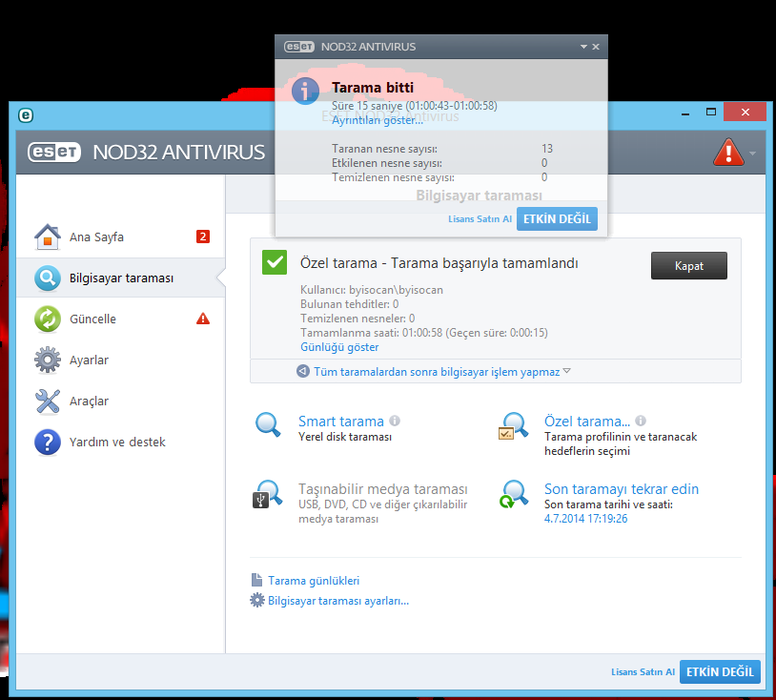776x700 pixels.
Task: Click the small e icon in window title bar
Action: [x=26, y=115]
